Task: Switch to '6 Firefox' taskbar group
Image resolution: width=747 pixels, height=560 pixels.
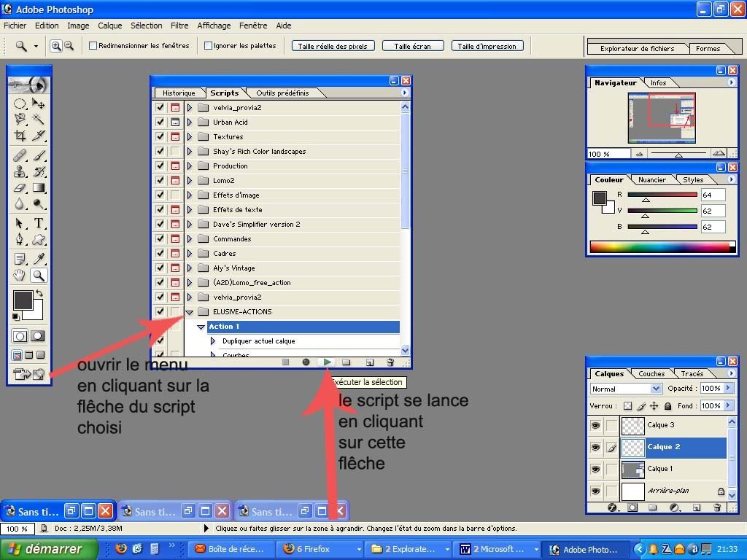Action: point(322,549)
